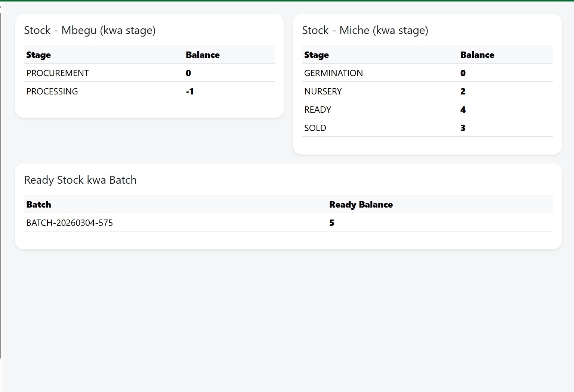The width and height of the screenshot is (574, 392).
Task: Select batch BATCH-20260304-575
Action: (70, 223)
